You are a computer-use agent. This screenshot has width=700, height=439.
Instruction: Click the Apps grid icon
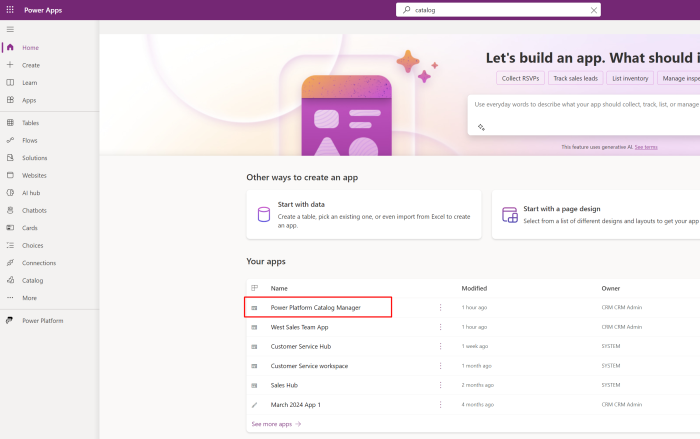[x=10, y=100]
